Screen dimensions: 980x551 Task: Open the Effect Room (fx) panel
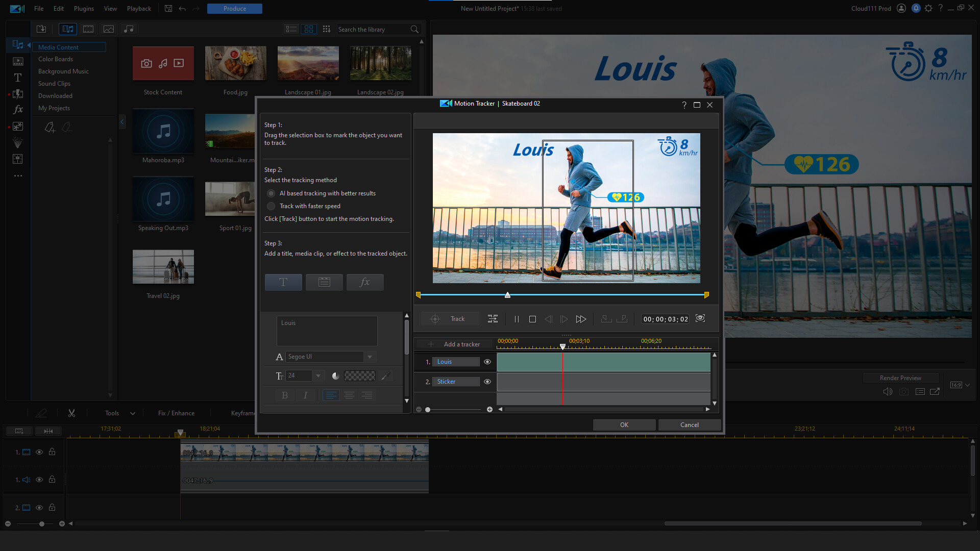tap(17, 109)
